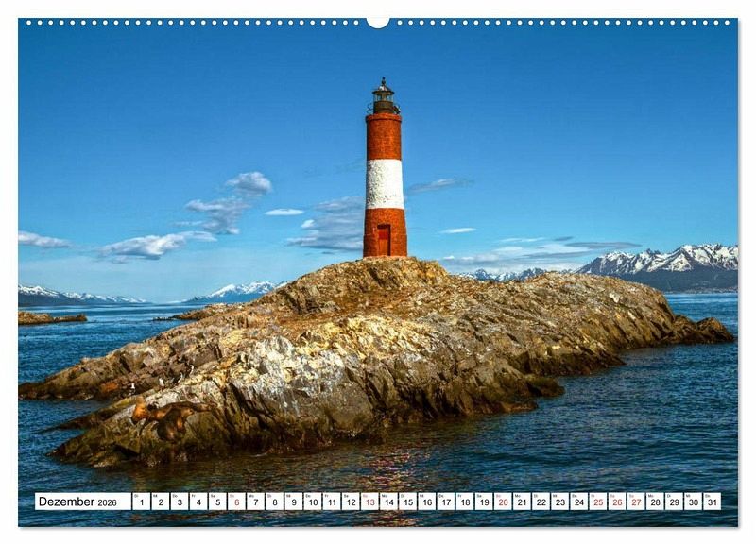Select day 22 in the calendar strip
Image resolution: width=756 pixels, height=545 pixels.
pyautogui.click(x=541, y=502)
